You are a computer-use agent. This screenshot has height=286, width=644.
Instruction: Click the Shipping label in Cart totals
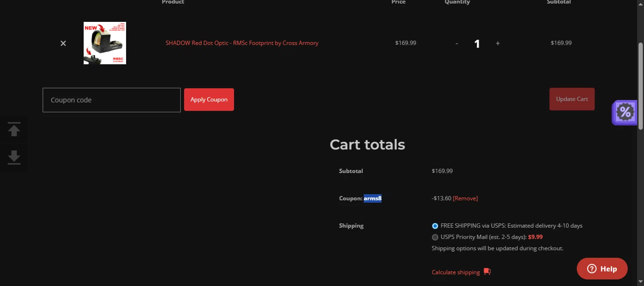[x=351, y=226]
